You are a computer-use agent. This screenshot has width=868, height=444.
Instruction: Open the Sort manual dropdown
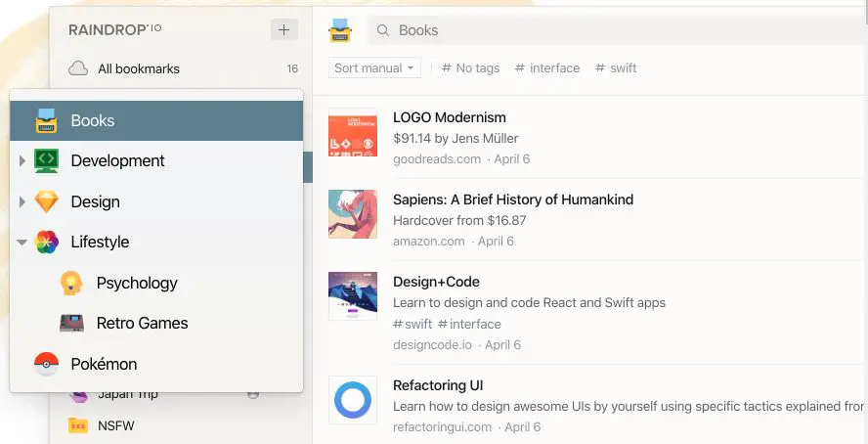tap(374, 68)
